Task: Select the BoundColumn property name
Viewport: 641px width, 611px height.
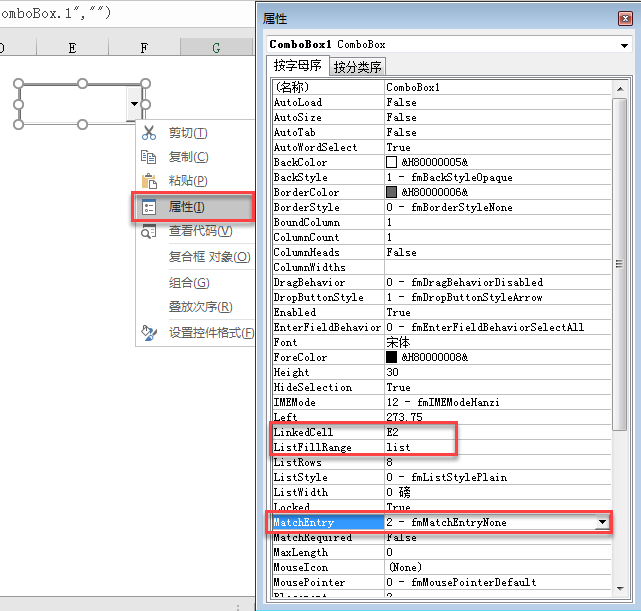Action: tap(307, 222)
